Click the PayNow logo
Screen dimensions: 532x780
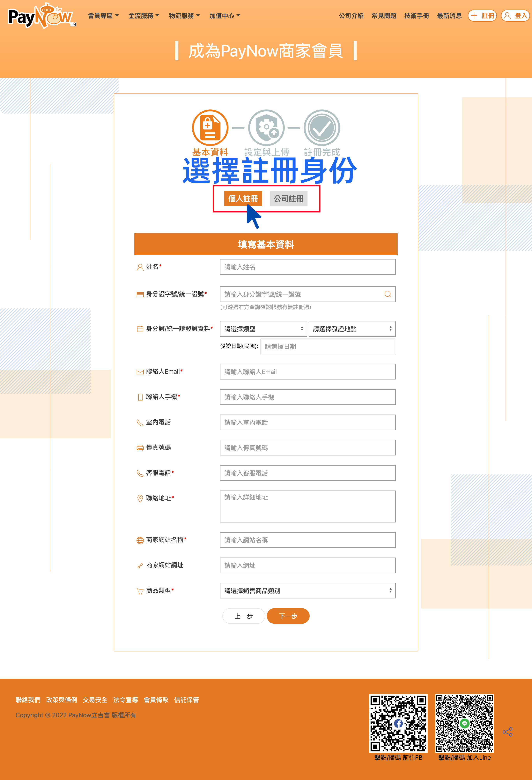click(x=42, y=16)
